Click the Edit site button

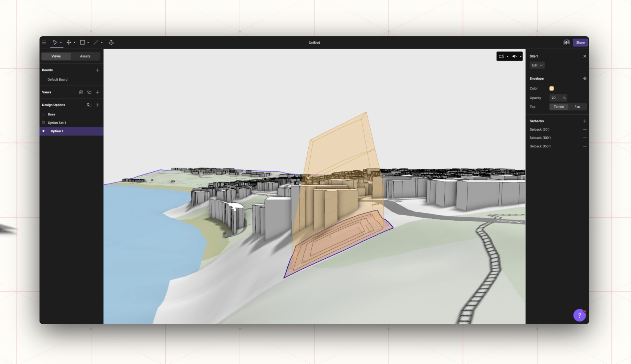[x=537, y=65]
